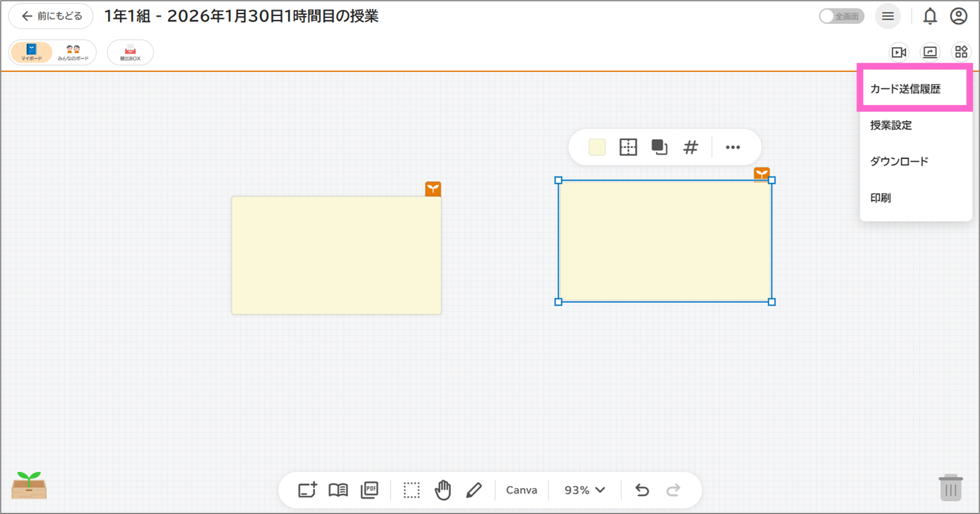
Task: Toggle the 全画面 fullscreen switch
Action: (x=841, y=17)
